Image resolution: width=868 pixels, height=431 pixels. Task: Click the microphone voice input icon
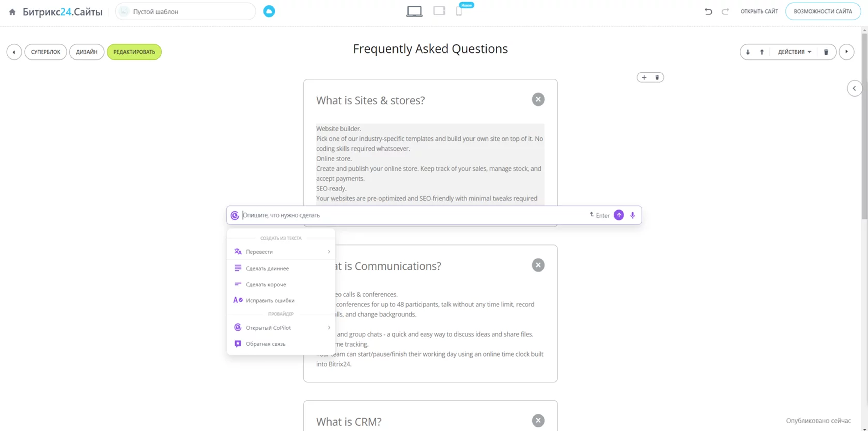pos(632,215)
